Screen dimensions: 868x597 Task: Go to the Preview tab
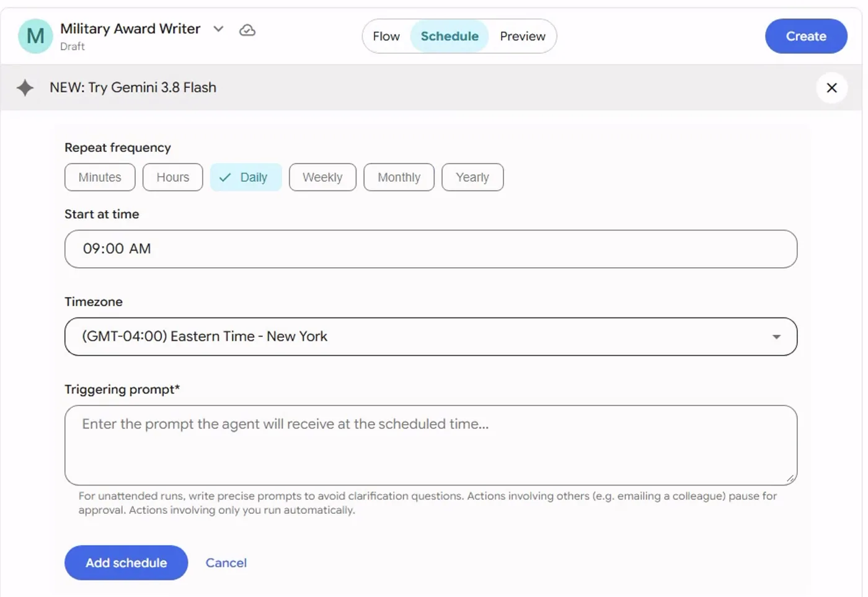click(x=523, y=37)
